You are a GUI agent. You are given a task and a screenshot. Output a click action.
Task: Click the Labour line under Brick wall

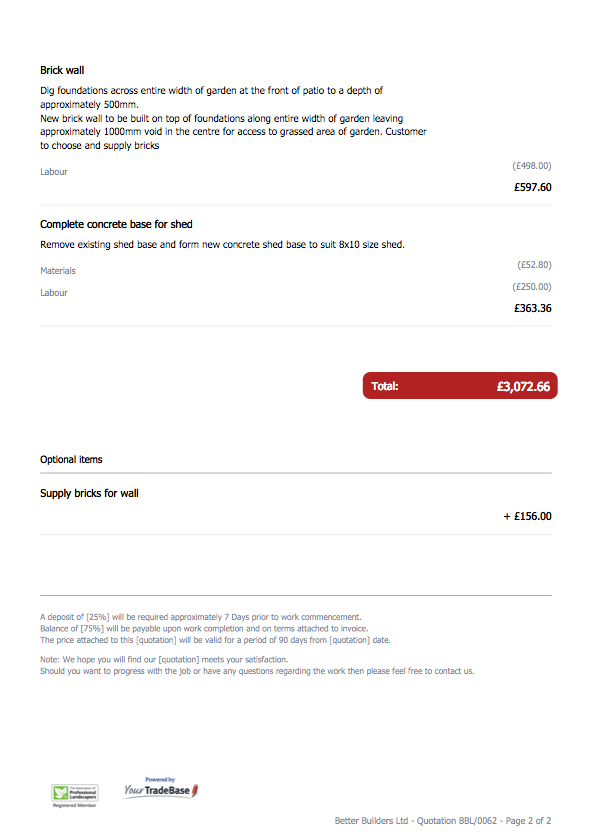(54, 172)
